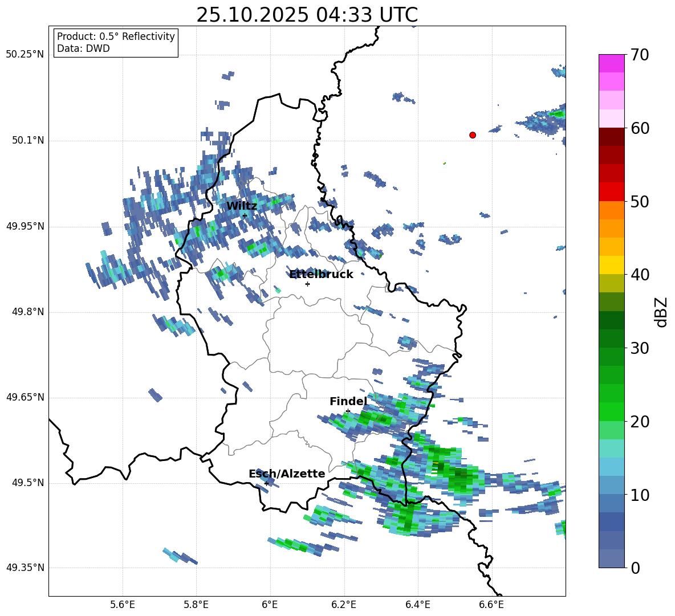Click the red dot marker on map
Image resolution: width=675 pixels, height=616 pixels.
coord(473,135)
